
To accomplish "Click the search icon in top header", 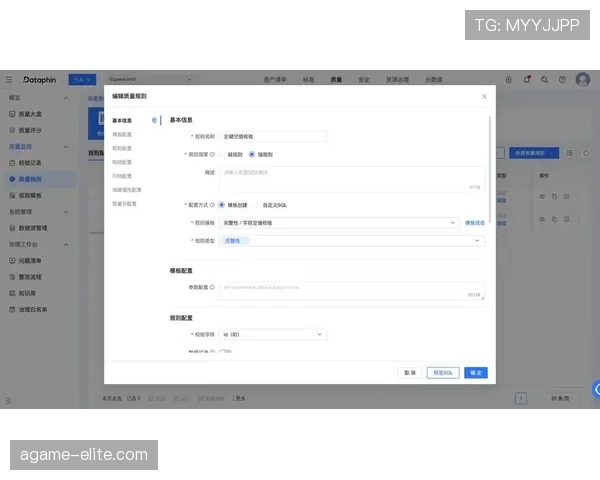I will click(x=544, y=80).
